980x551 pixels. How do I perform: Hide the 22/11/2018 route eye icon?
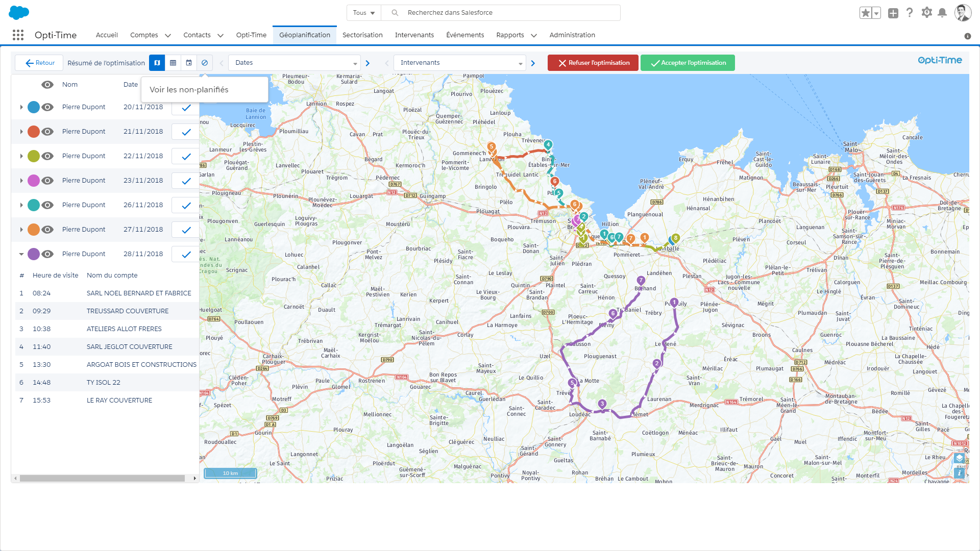47,156
